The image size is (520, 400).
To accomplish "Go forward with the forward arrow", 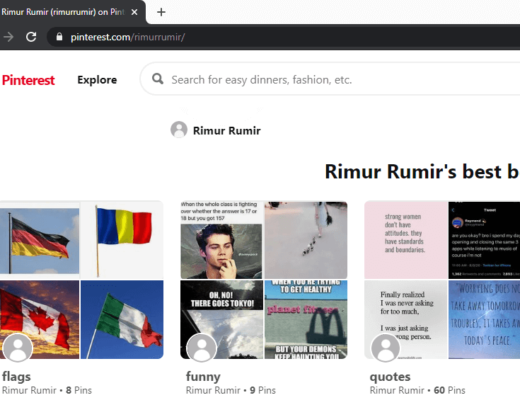I will (8, 37).
